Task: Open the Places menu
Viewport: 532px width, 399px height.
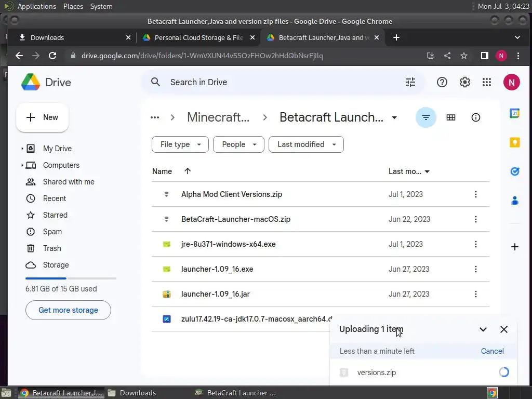Action: pyautogui.click(x=73, y=6)
